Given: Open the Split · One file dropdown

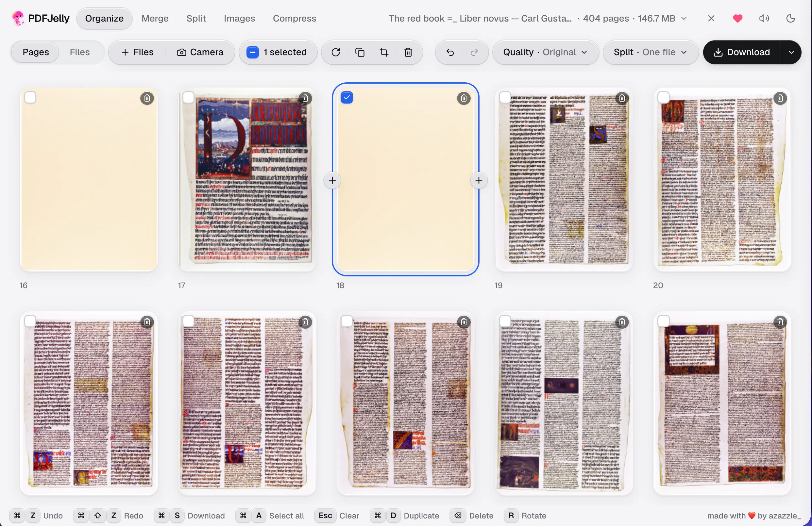Looking at the screenshot, I should 650,52.
